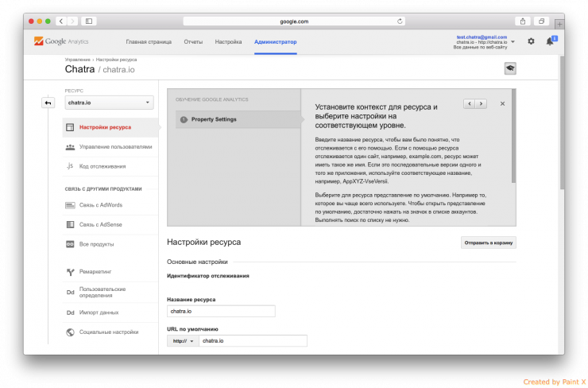Click the Идентификатор отслеживания label
Screen dimensions: 588x388
point(208,276)
